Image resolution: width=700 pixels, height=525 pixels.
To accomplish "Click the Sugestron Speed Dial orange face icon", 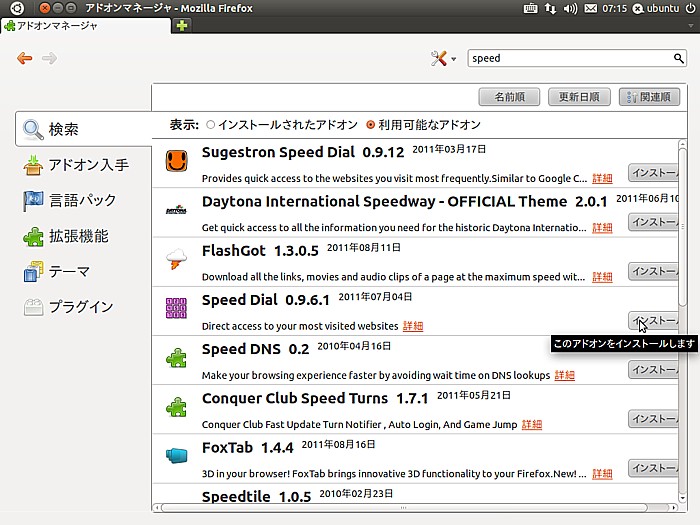I will click(176, 161).
